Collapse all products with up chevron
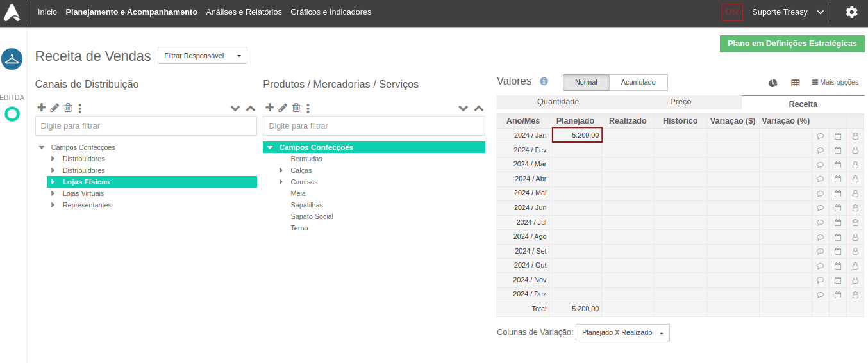 pos(479,109)
